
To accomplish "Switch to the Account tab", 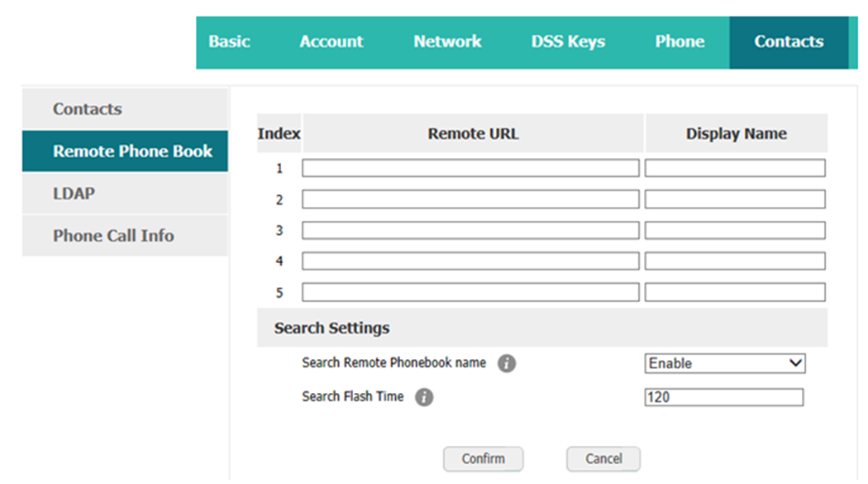I will tap(331, 42).
